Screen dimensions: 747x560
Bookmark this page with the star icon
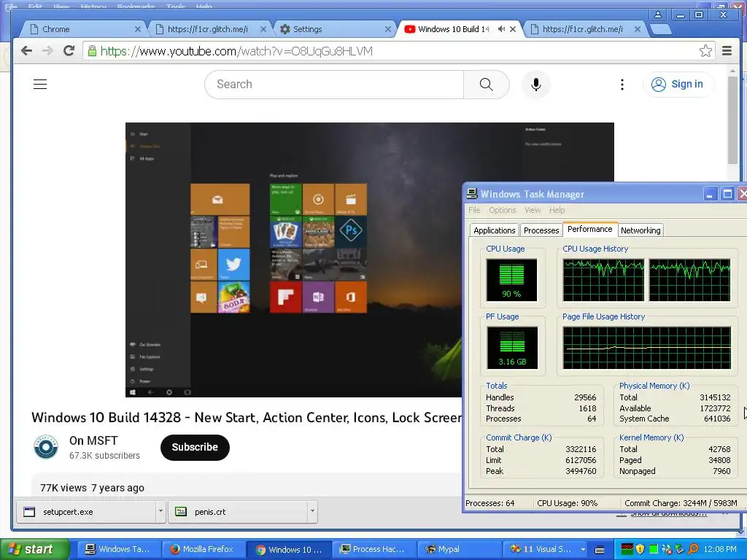click(705, 51)
